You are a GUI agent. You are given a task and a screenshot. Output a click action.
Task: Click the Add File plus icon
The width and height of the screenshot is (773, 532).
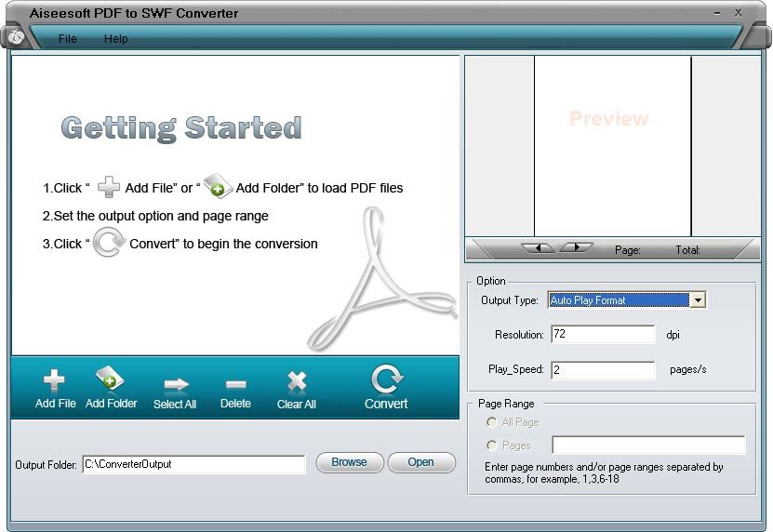pos(55,381)
